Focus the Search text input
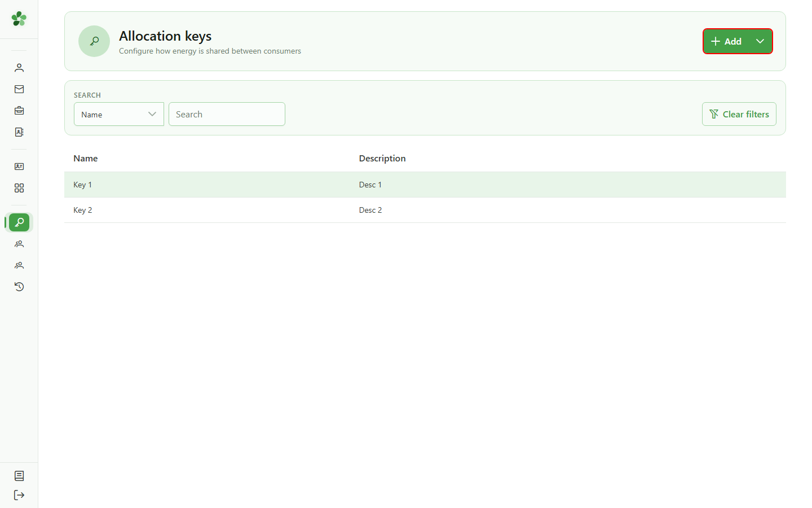 pyautogui.click(x=227, y=114)
